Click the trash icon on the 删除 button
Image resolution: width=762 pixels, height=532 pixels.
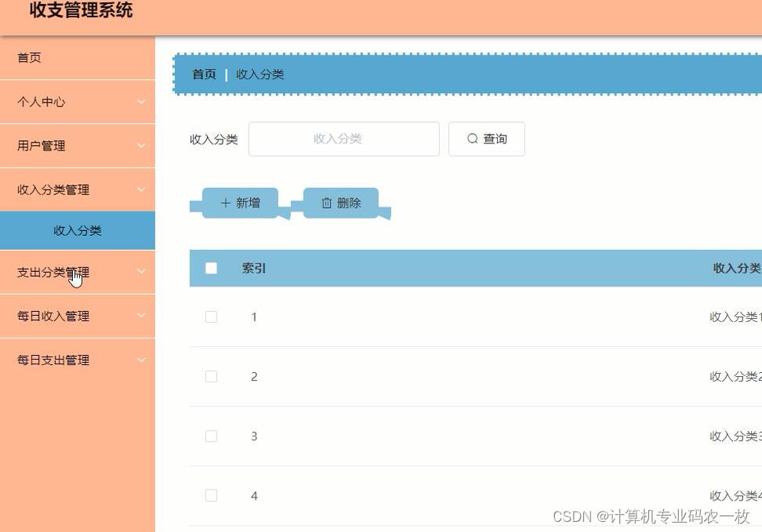(x=327, y=202)
